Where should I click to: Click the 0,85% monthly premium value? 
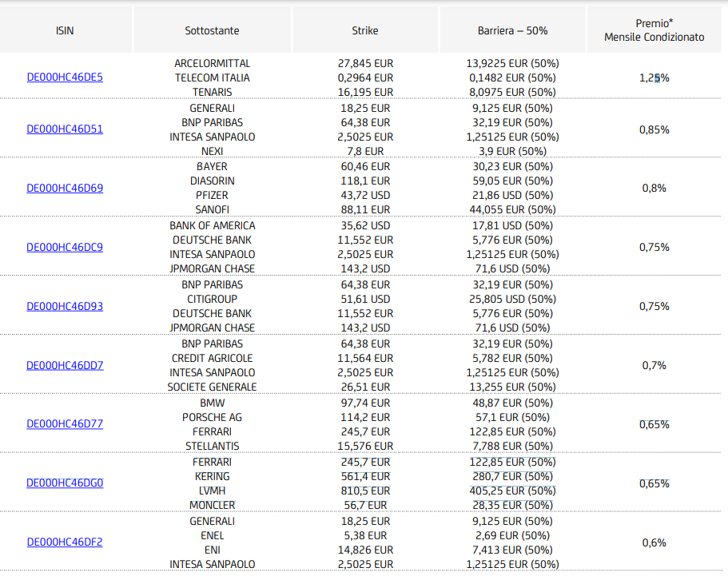pos(654,129)
